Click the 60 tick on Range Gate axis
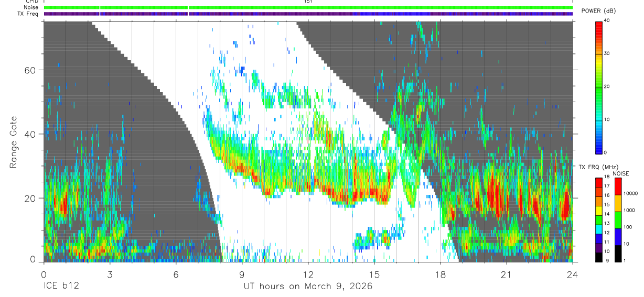 coord(31,70)
